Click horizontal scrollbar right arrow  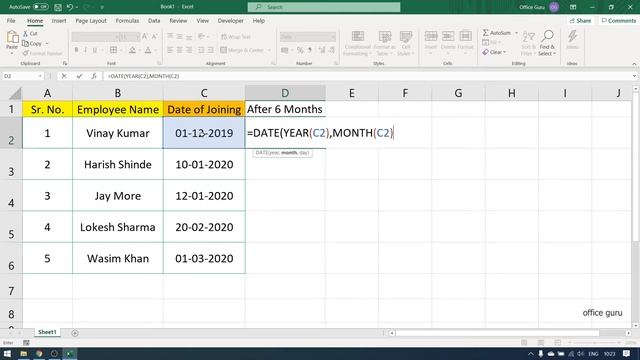pos(628,333)
